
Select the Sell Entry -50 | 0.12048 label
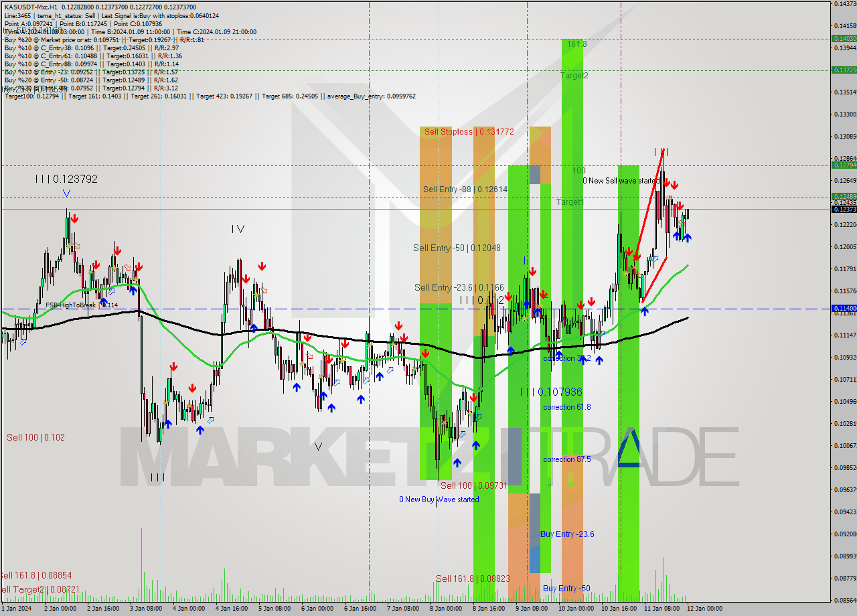457,248
